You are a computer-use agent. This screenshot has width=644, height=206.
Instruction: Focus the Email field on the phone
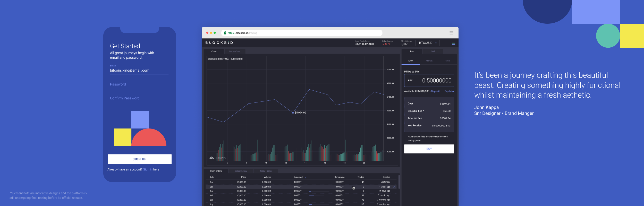pos(139,70)
